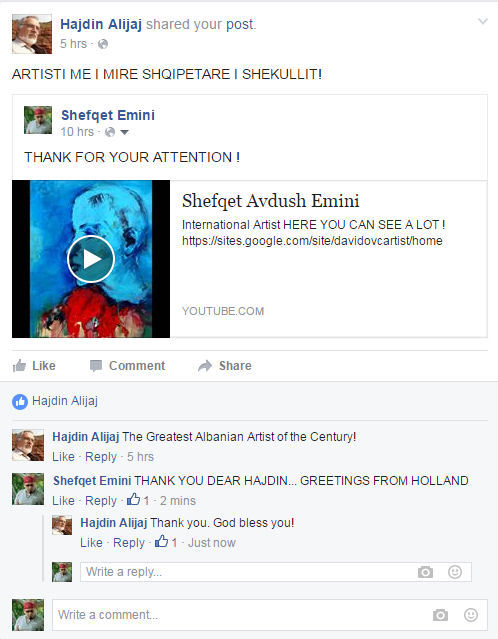Open the 'Shefqet Avdush Emini' YouTube title link
This screenshot has width=498, height=639.
pyautogui.click(x=271, y=201)
